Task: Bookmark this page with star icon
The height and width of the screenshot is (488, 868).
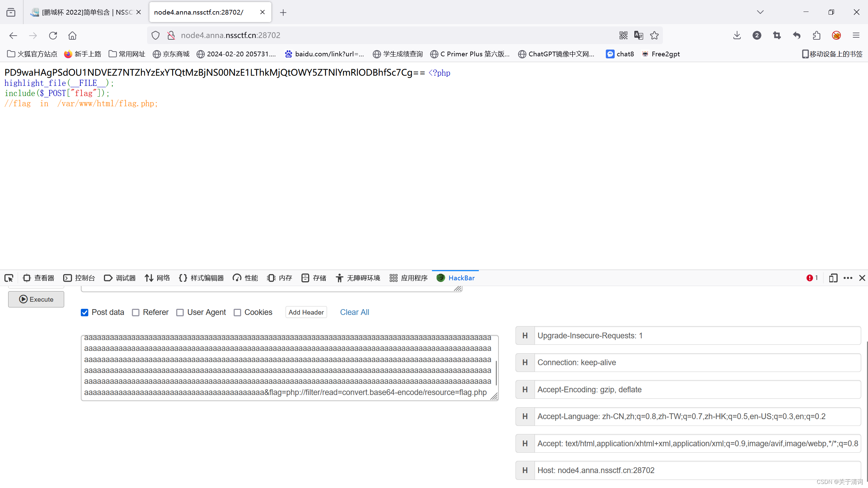Action: (654, 35)
